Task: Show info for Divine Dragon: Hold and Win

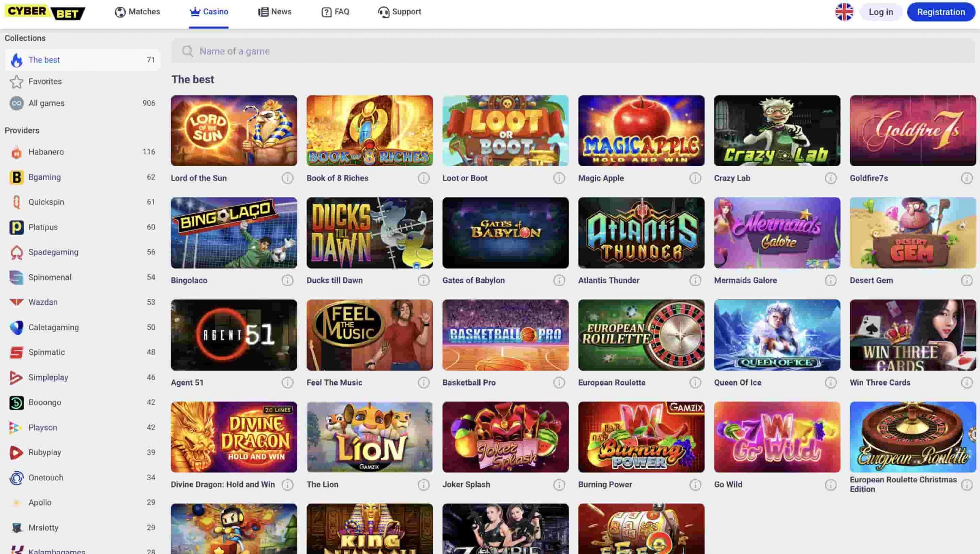Action: (287, 485)
